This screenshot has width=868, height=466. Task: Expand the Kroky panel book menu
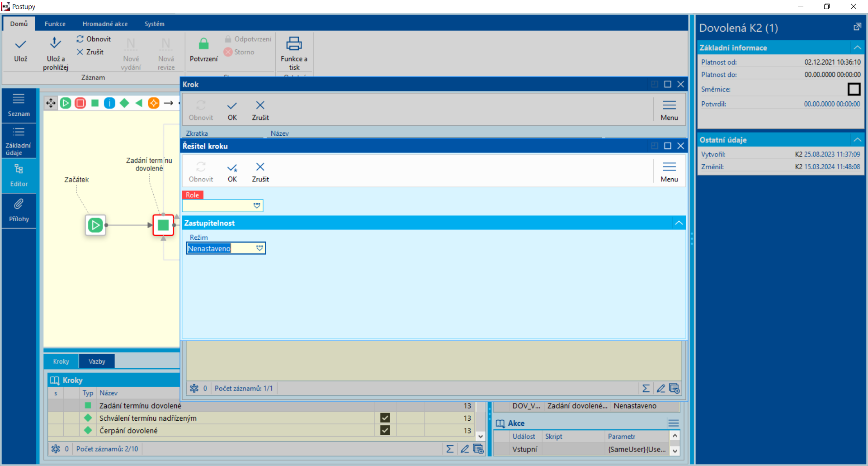[x=55, y=380]
